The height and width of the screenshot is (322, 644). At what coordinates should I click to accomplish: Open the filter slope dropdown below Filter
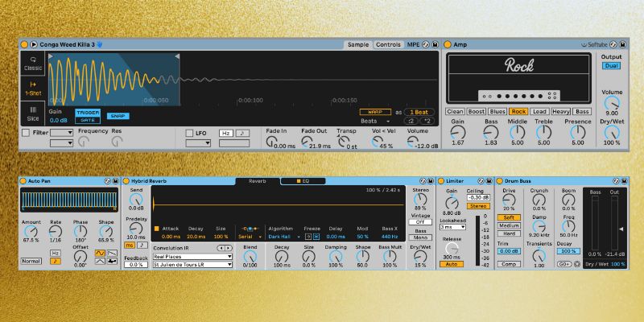tap(62, 143)
